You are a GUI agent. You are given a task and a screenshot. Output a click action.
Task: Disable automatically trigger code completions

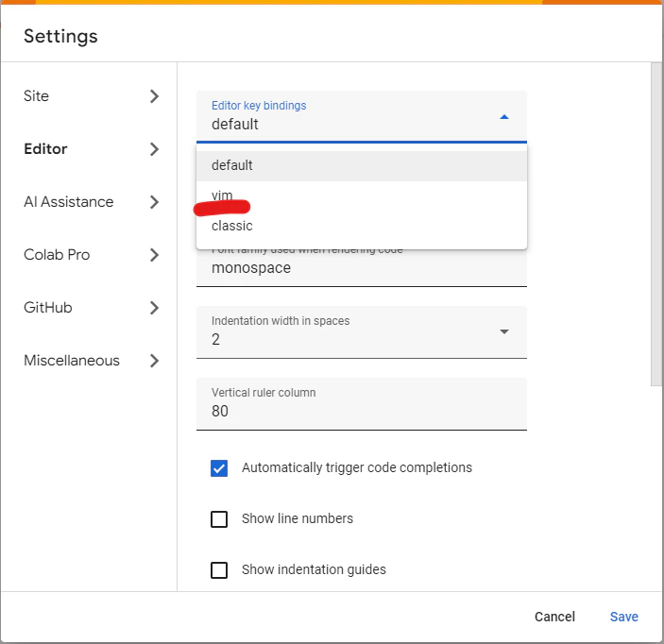tap(219, 468)
